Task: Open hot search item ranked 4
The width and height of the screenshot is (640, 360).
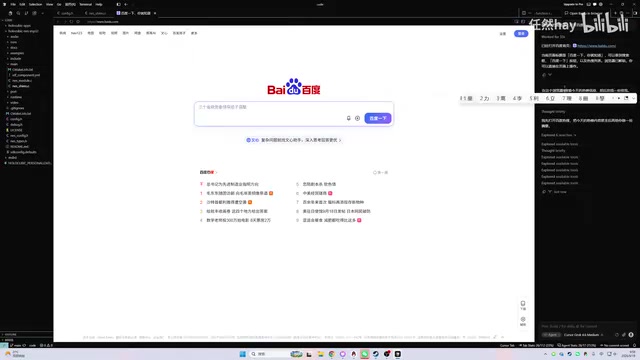Action: [x=238, y=220]
